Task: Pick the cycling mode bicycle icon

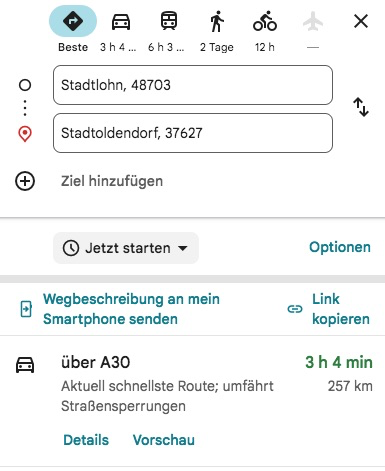Action: pos(265,21)
